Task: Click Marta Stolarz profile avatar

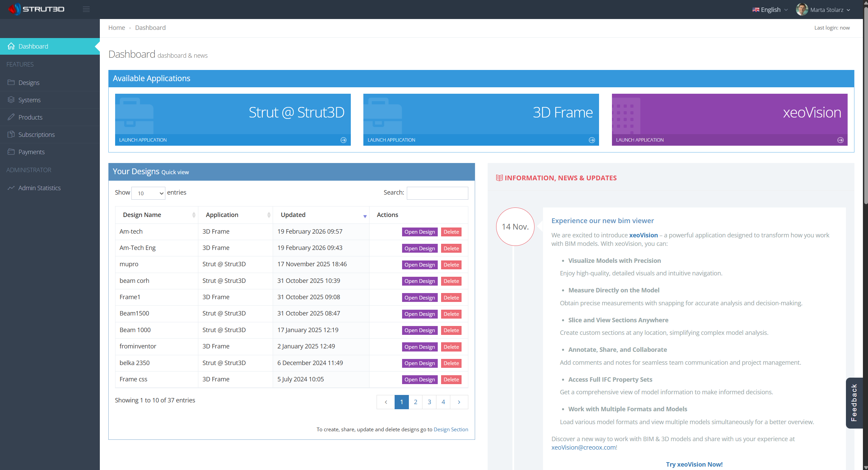Action: click(x=801, y=10)
